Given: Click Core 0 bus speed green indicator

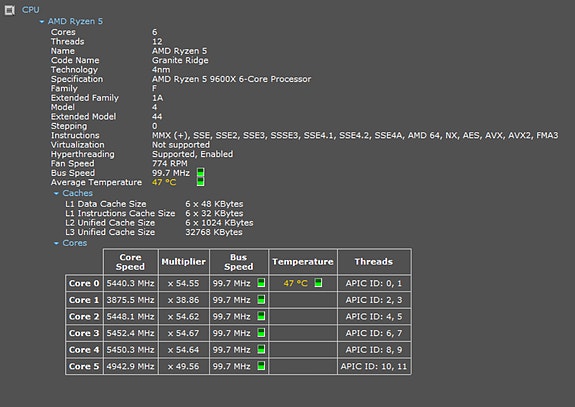Looking at the screenshot, I should point(261,283).
